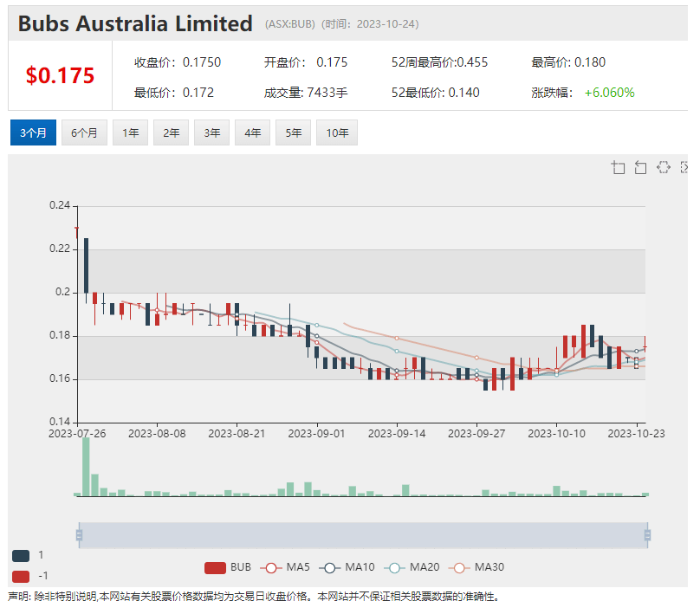
Task: Switch to the 6个月 range
Action: 84,132
